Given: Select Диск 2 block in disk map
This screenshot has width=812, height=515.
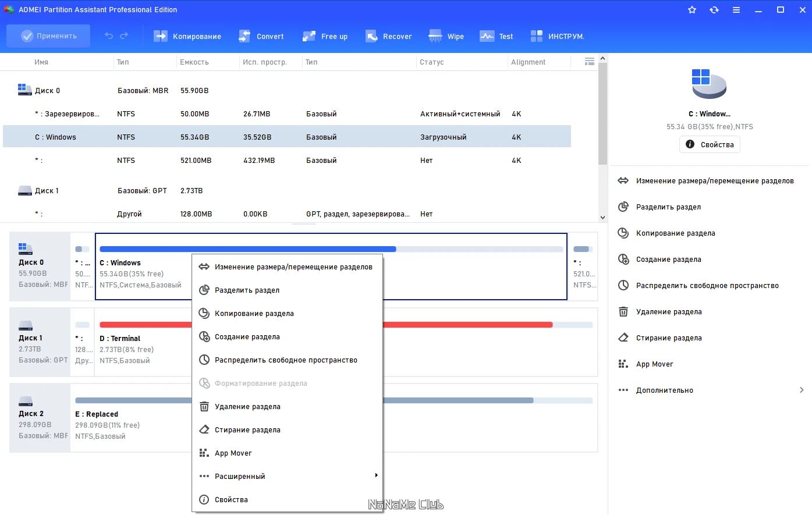Looking at the screenshot, I should pyautogui.click(x=40, y=418).
